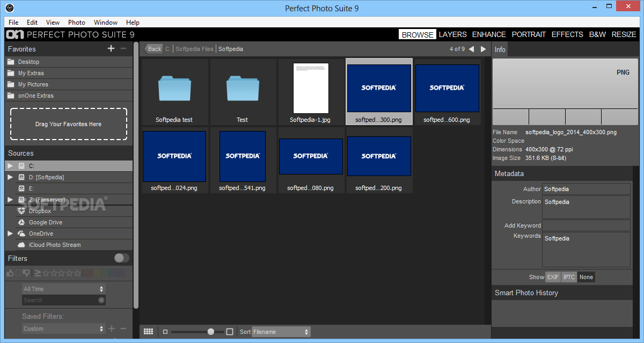Click the unrated circle filter icon
Image resolution: width=644 pixels, height=343 pixels.
[x=18, y=273]
